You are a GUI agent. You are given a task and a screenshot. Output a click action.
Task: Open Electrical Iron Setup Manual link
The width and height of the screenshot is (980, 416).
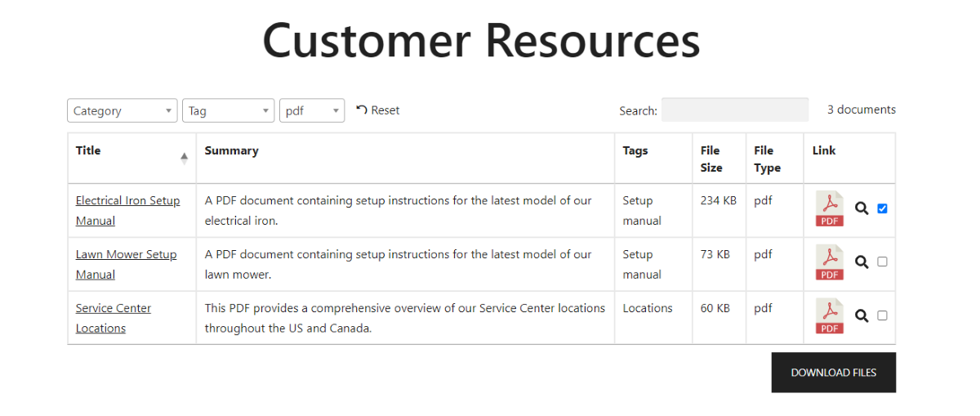pyautogui.click(x=128, y=211)
